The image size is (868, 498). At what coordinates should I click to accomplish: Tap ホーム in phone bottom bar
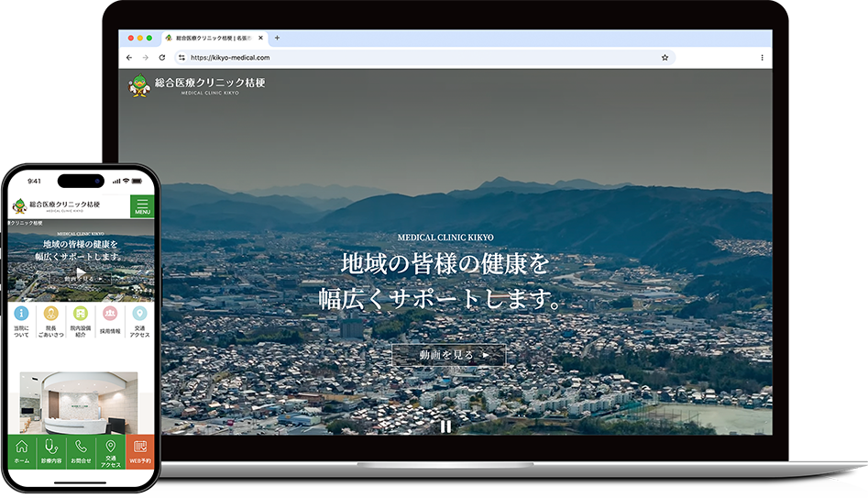coord(22,452)
